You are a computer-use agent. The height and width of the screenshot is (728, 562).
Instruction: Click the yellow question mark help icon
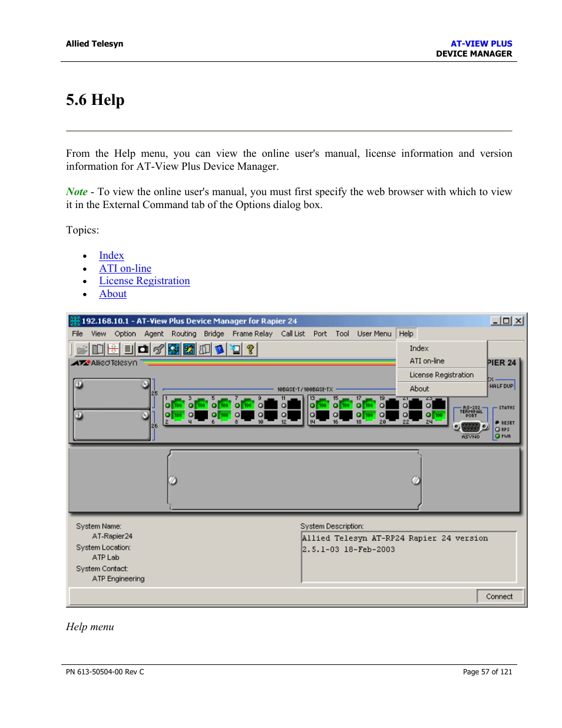(250, 349)
